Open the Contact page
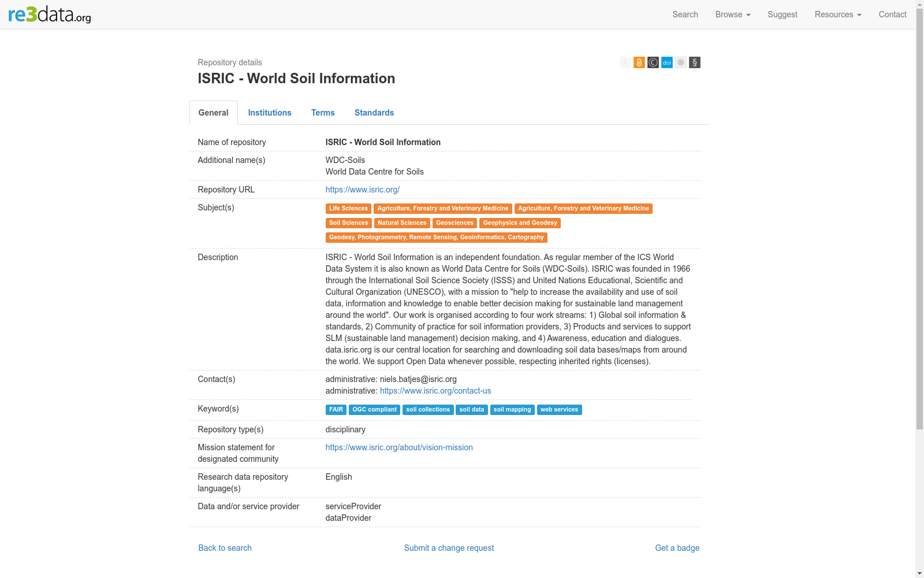 (x=893, y=14)
